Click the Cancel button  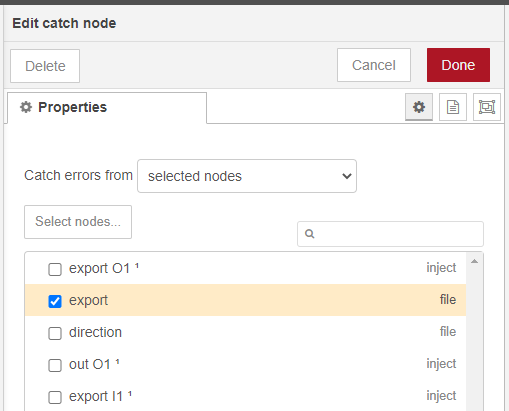(x=374, y=65)
